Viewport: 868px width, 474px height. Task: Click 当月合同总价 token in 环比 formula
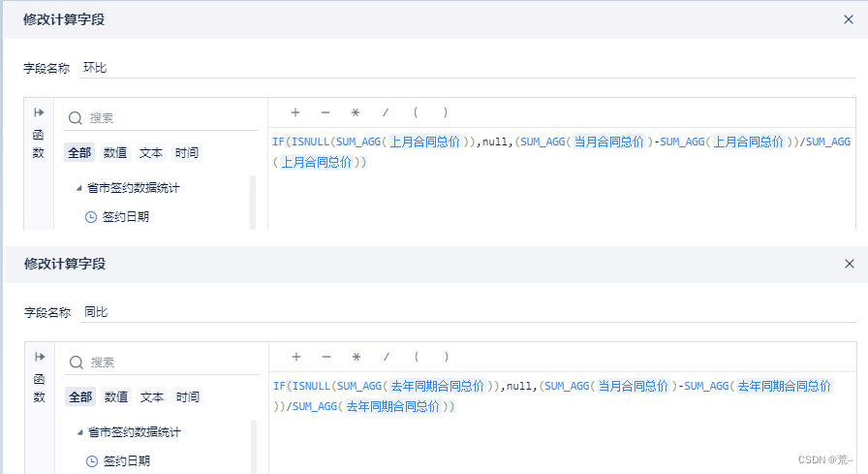609,142
